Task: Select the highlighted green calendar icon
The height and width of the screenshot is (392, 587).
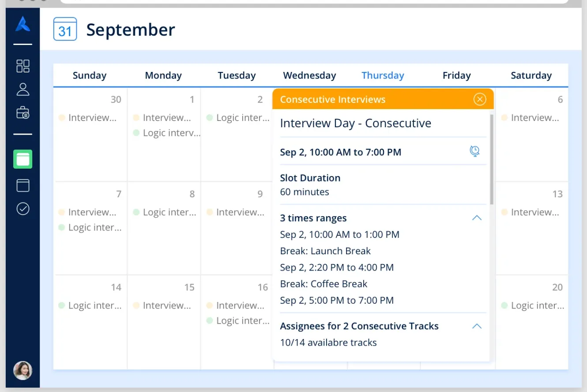Action: coord(23,159)
